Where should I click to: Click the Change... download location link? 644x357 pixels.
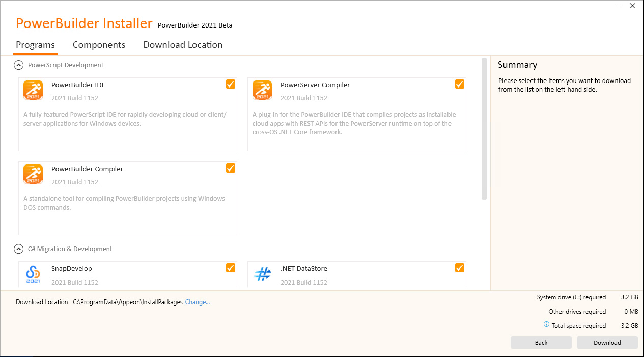pos(198,302)
